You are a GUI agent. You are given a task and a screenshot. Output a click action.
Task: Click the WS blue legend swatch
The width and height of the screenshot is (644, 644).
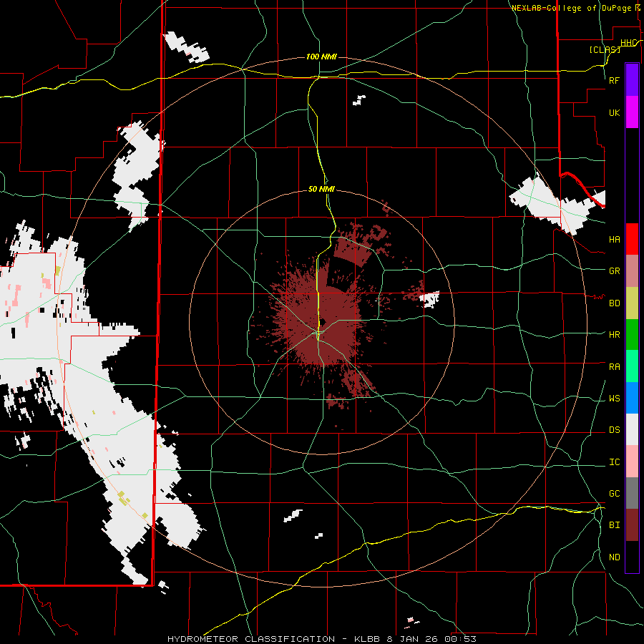coord(632,398)
